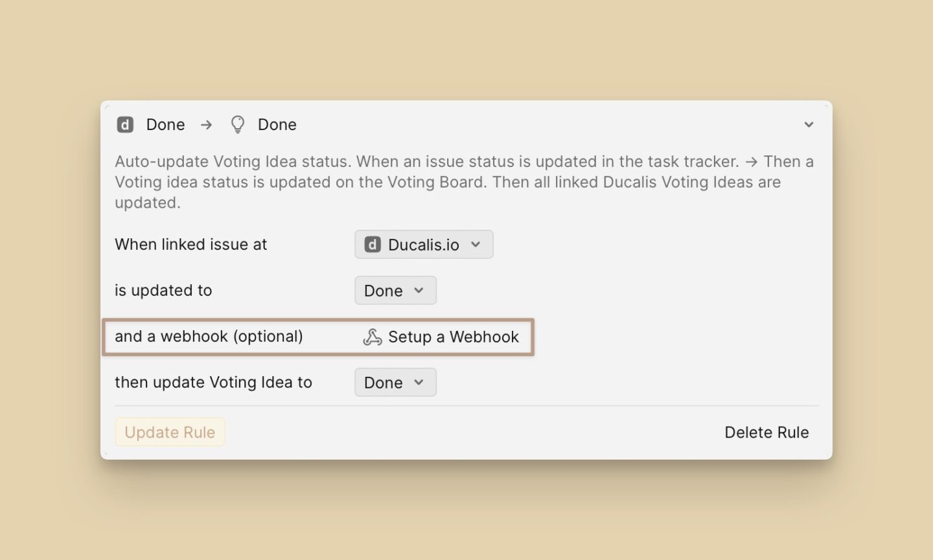Click the rule description text paragraph

tap(463, 182)
